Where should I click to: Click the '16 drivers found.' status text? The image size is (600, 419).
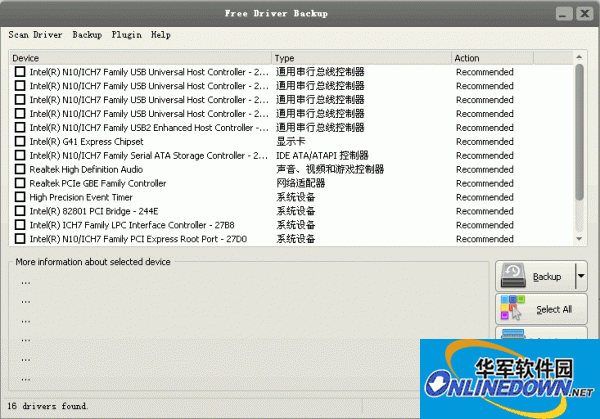coord(47,406)
